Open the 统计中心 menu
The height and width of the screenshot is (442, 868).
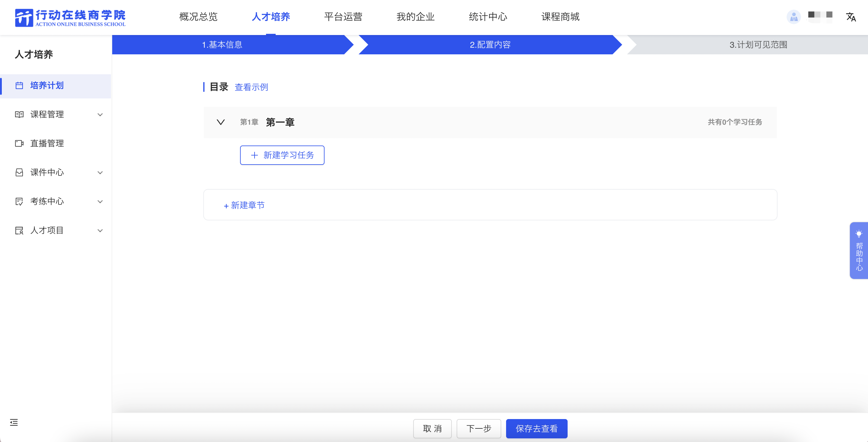click(x=488, y=17)
